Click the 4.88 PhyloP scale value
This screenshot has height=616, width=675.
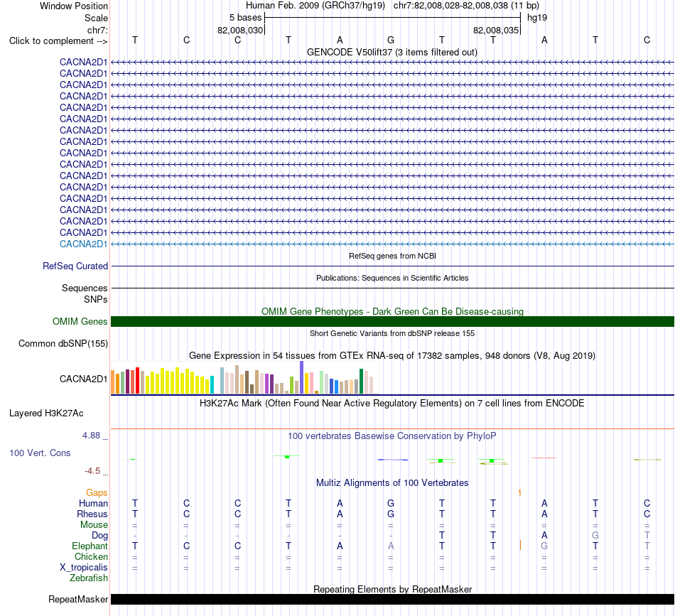click(91, 436)
